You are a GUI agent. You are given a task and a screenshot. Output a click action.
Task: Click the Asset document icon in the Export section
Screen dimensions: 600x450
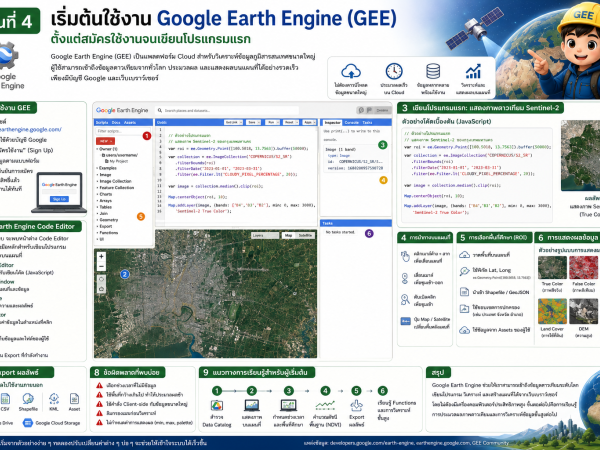[x=74, y=399]
